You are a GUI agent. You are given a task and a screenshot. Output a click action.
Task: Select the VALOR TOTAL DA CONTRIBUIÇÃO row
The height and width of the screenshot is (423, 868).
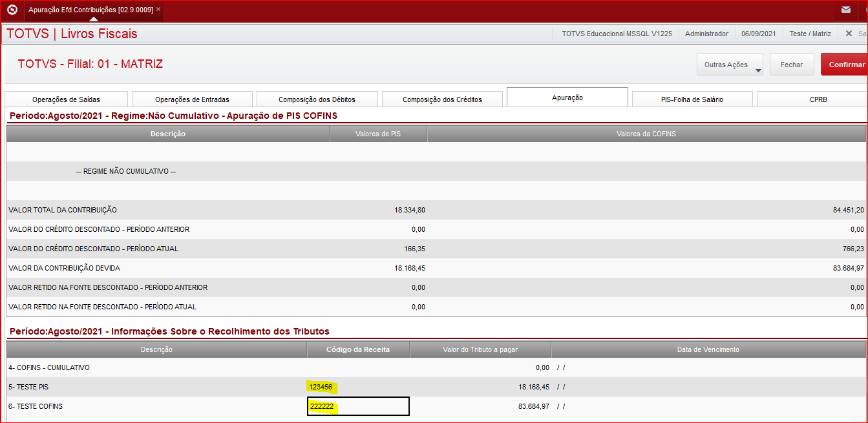click(x=436, y=210)
